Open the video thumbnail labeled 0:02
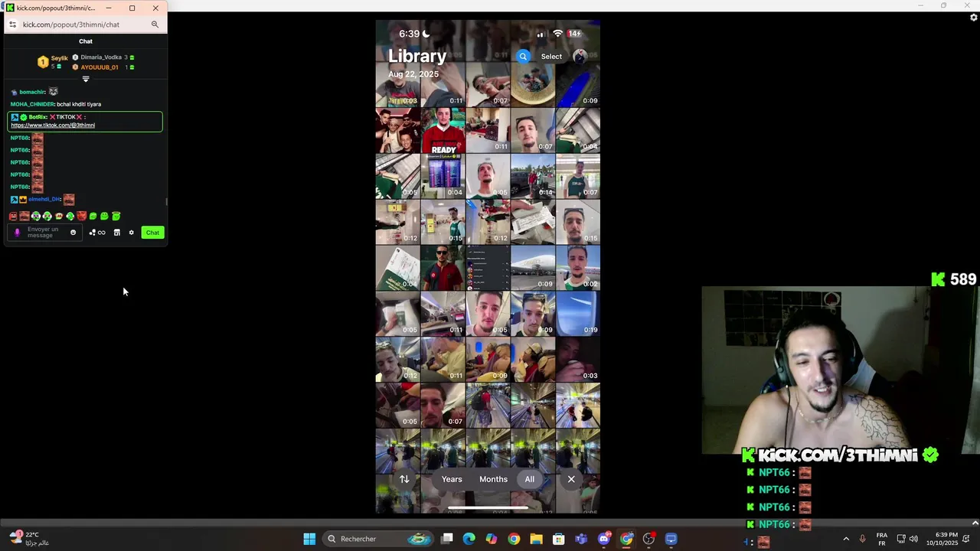The width and height of the screenshot is (980, 551). click(x=578, y=268)
